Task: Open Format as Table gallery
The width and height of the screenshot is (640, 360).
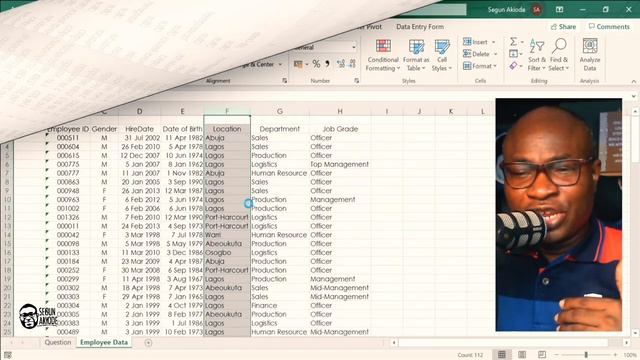Action: [x=416, y=56]
